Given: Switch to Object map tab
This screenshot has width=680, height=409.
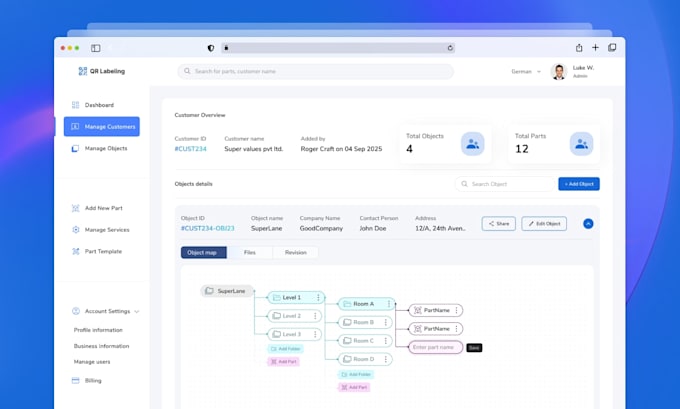Looking at the screenshot, I should coord(204,252).
